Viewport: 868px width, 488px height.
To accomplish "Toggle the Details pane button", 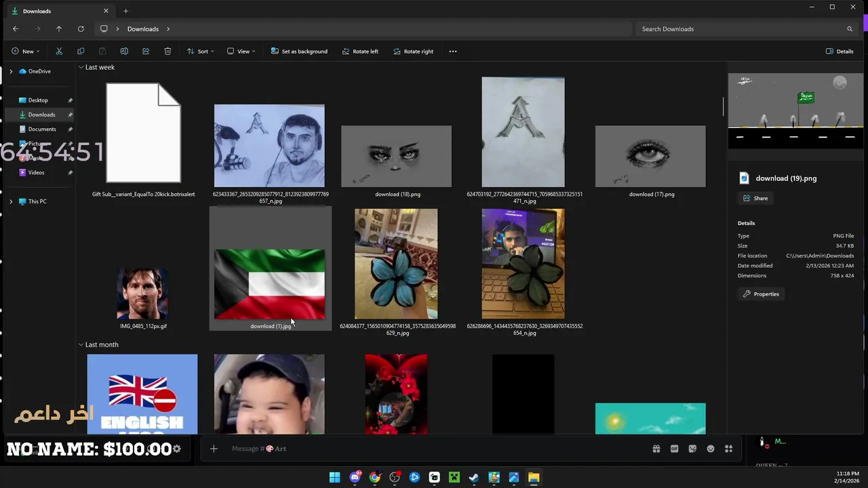I will click(840, 52).
